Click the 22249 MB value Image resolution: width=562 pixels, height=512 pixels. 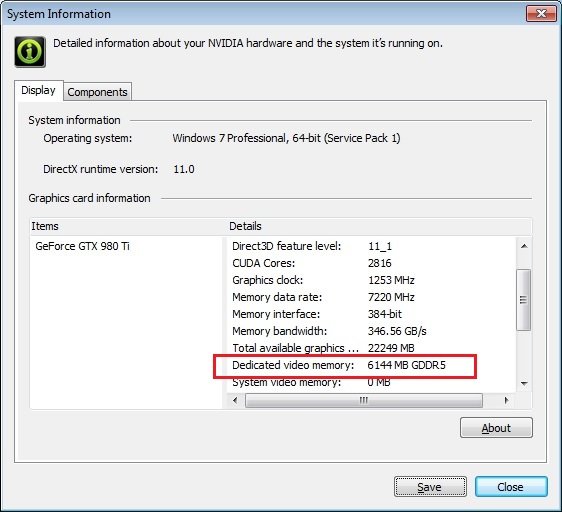(x=391, y=348)
